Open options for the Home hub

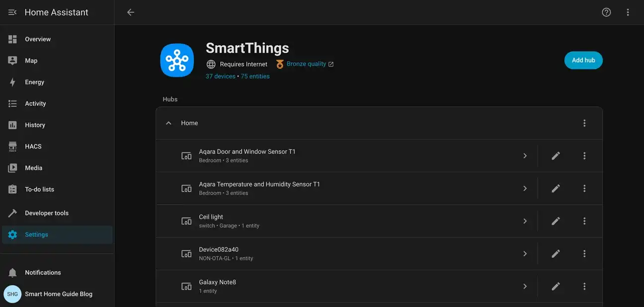click(584, 122)
